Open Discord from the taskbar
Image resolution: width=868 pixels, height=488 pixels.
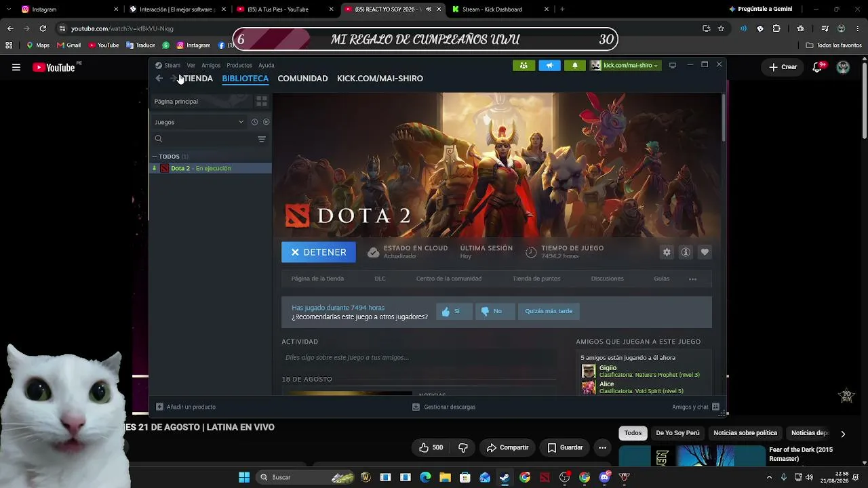[x=604, y=477]
